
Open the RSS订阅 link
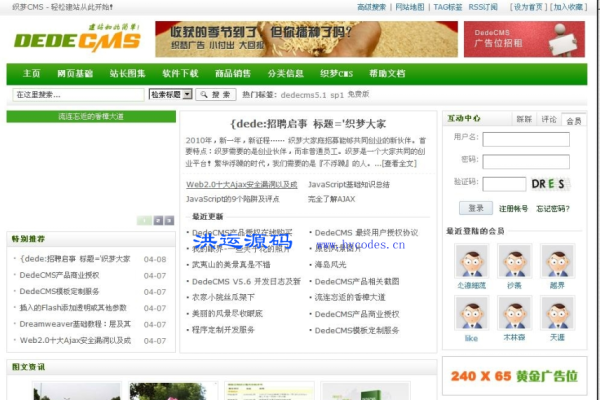pyautogui.click(x=483, y=7)
